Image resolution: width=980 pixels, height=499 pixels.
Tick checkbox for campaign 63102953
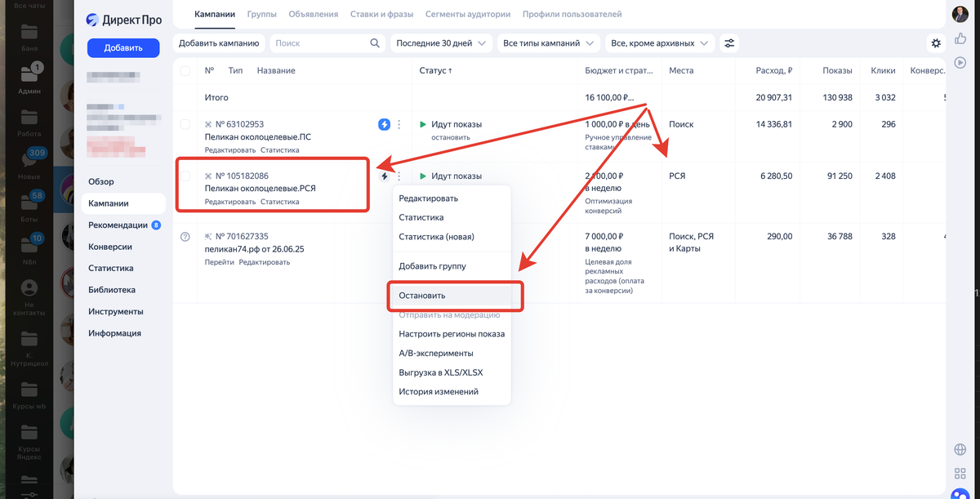tap(185, 124)
